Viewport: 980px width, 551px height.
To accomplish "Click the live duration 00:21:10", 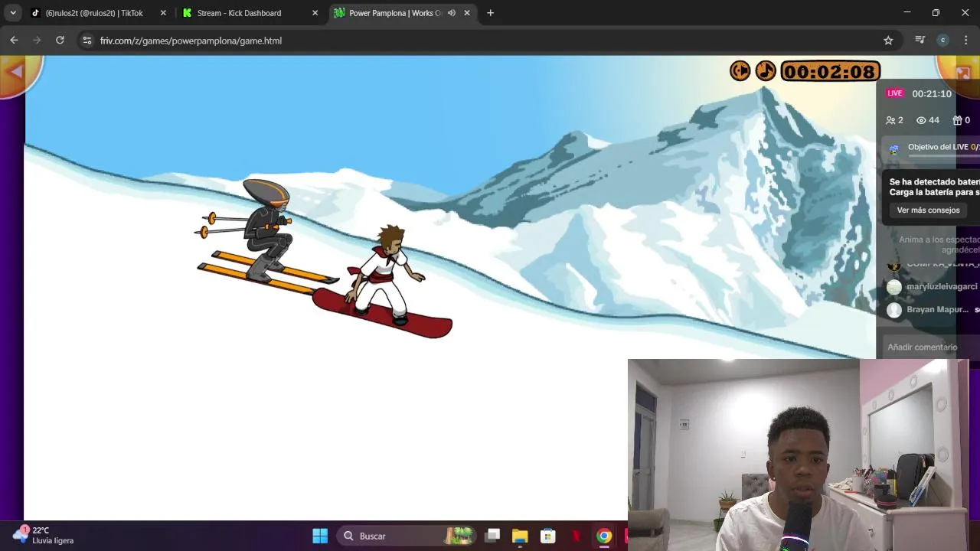I will pos(932,93).
